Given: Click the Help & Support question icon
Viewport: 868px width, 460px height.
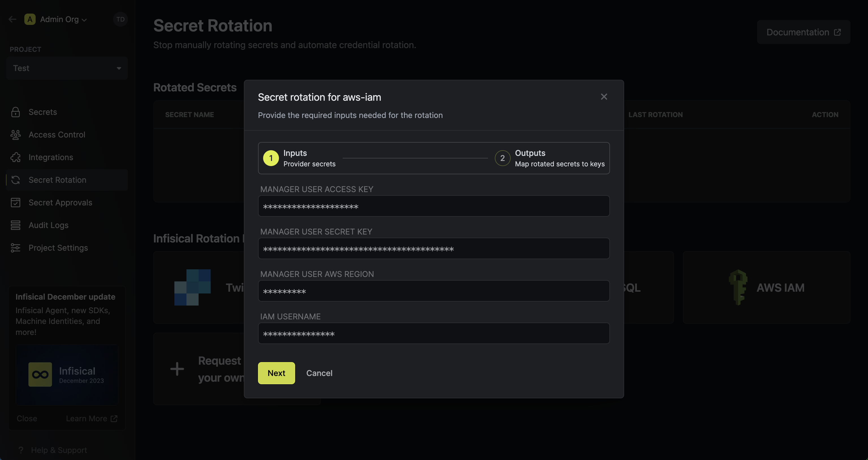Looking at the screenshot, I should [x=21, y=450].
